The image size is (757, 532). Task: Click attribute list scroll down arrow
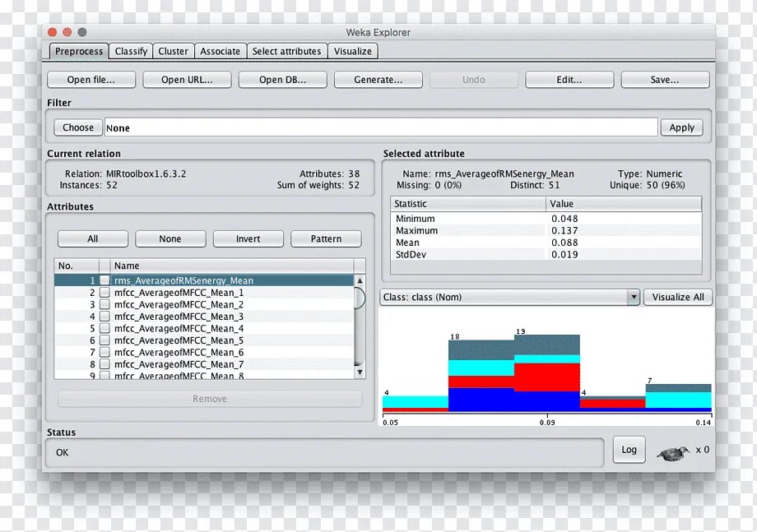pyautogui.click(x=360, y=372)
